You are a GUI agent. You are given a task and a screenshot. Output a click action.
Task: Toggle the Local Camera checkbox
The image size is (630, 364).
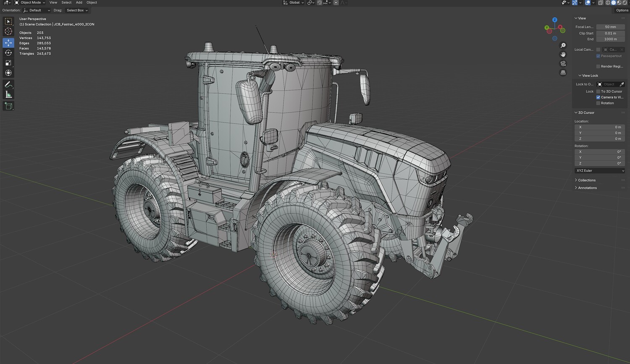click(x=598, y=50)
